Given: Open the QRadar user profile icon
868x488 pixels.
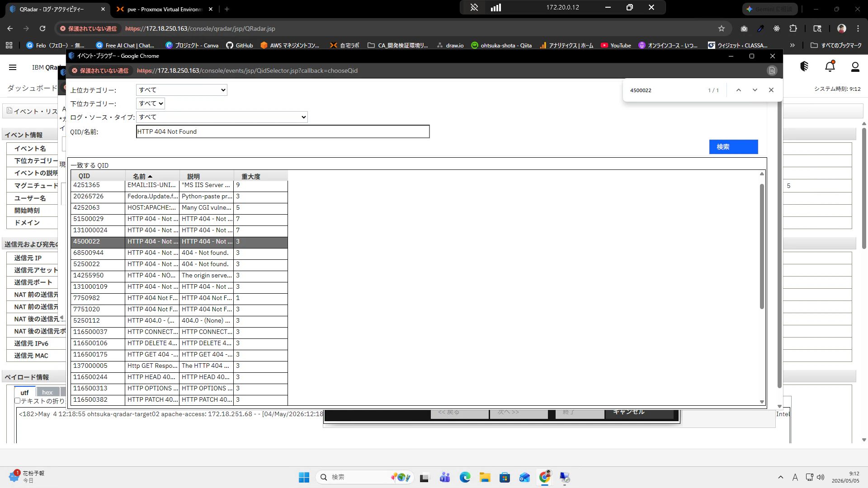Looking at the screenshot, I should tap(855, 67).
